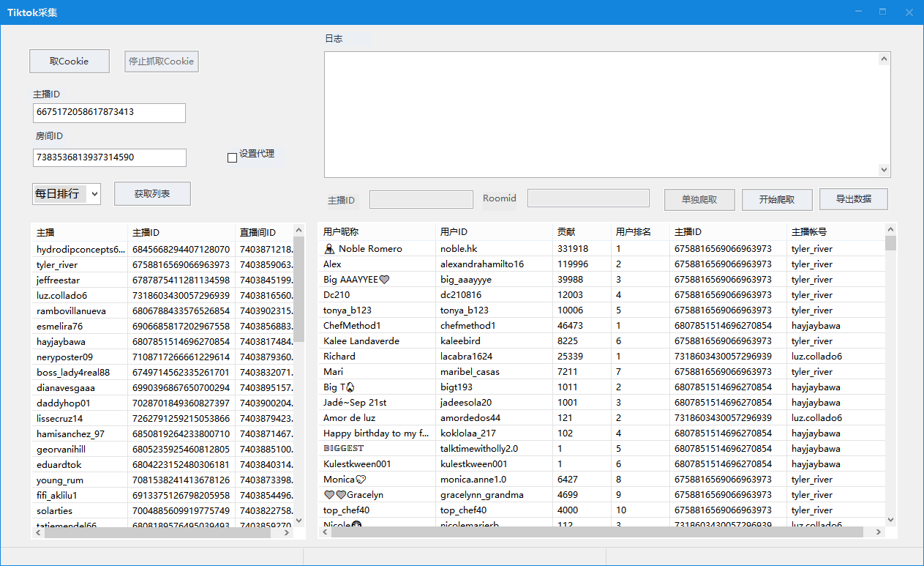This screenshot has width=924, height=566.
Task: Start crawling with the 开始爬取 button
Action: tap(776, 199)
